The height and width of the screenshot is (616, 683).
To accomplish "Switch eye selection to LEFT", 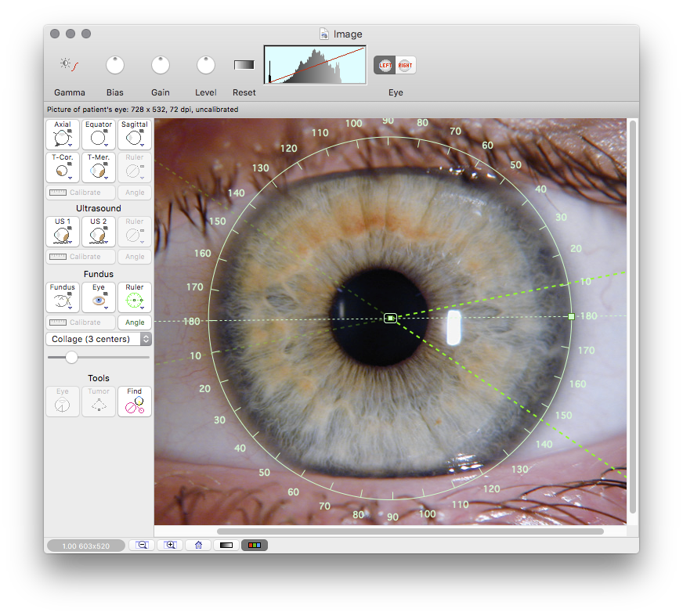I will click(385, 66).
